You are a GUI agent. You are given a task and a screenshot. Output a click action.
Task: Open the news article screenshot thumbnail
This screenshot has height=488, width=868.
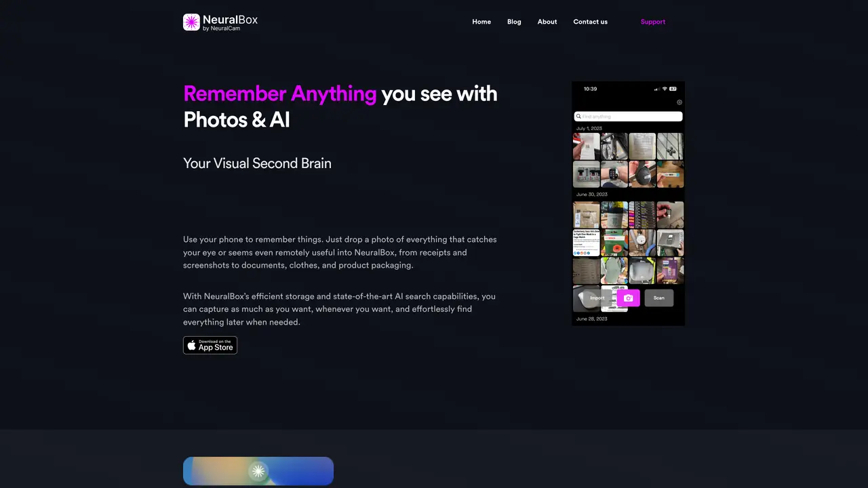coord(587,243)
